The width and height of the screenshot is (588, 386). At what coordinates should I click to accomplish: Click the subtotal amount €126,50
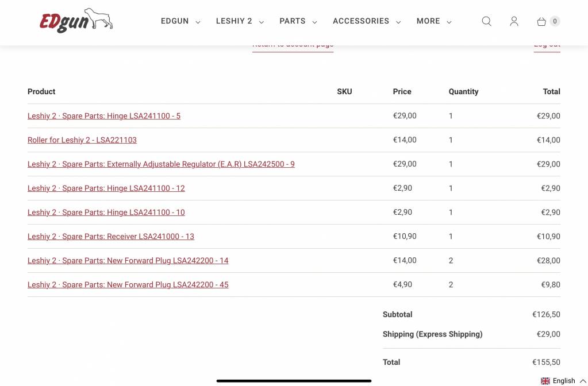click(x=546, y=314)
